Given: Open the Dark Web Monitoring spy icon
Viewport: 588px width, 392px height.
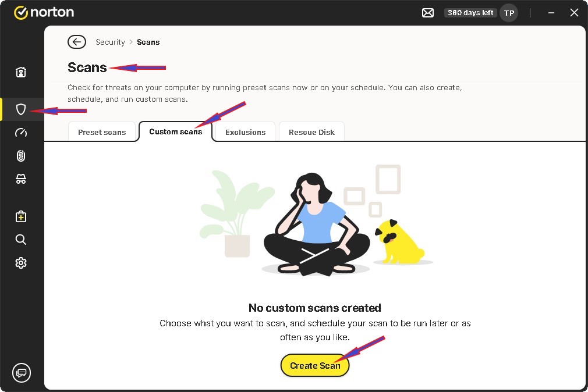Looking at the screenshot, I should 21,179.
